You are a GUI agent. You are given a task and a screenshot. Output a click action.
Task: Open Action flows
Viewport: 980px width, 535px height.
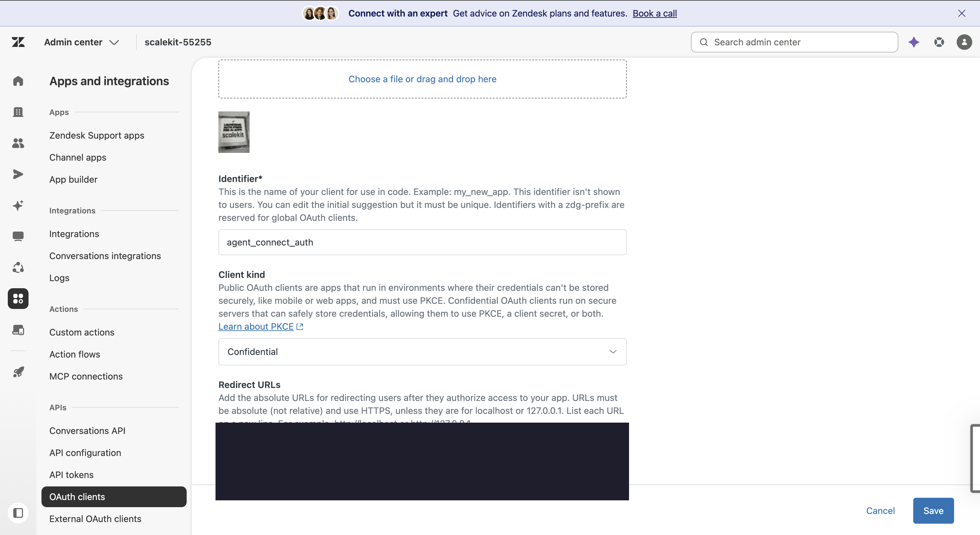pyautogui.click(x=75, y=354)
